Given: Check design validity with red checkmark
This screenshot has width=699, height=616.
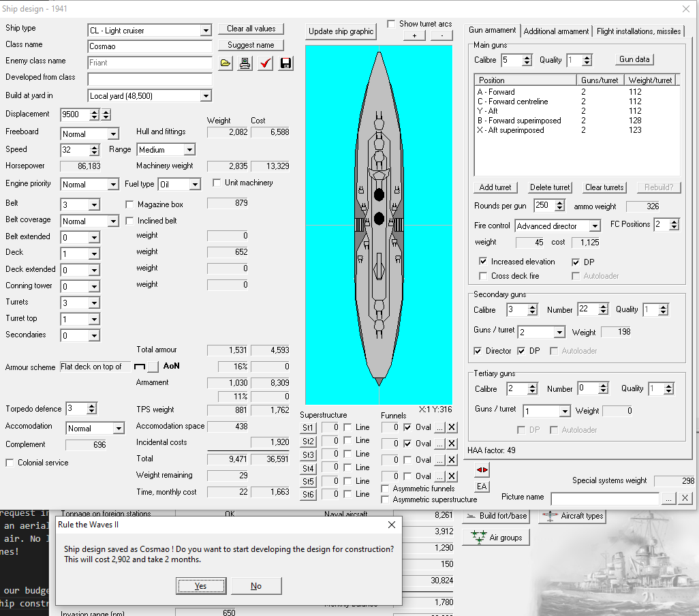Looking at the screenshot, I should [266, 63].
